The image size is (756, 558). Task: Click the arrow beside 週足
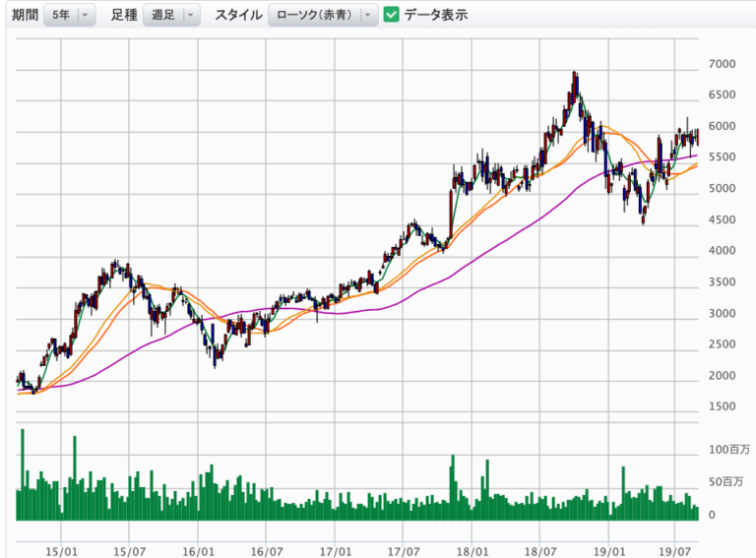pyautogui.click(x=190, y=15)
